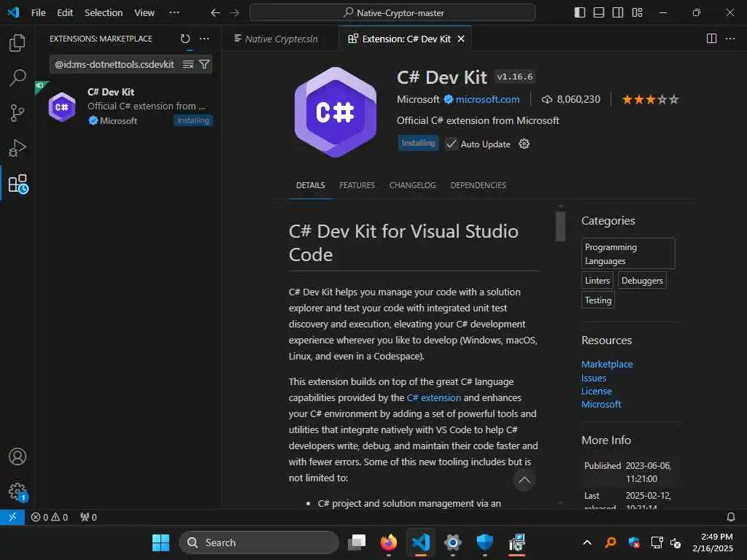Open the Selection menu
This screenshot has width=747, height=560.
(104, 13)
